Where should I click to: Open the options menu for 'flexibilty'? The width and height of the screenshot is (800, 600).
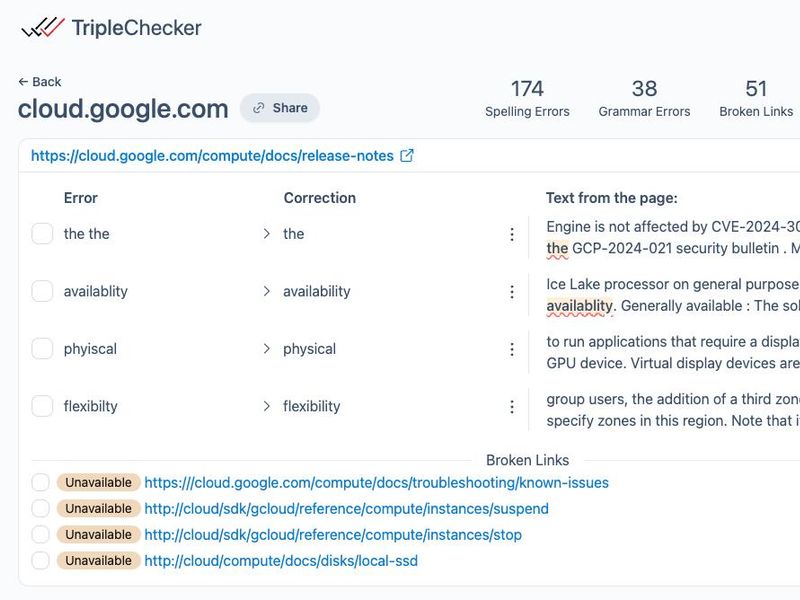click(513, 406)
